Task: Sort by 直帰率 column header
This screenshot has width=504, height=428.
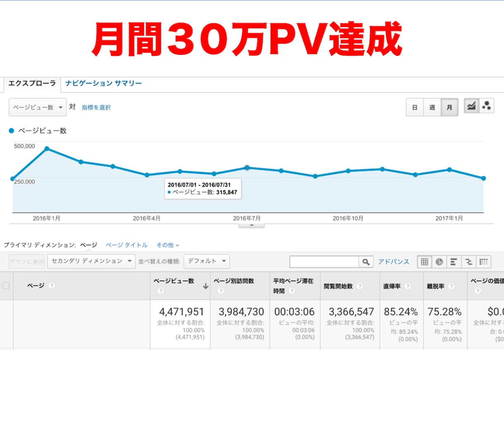Action: [x=392, y=286]
